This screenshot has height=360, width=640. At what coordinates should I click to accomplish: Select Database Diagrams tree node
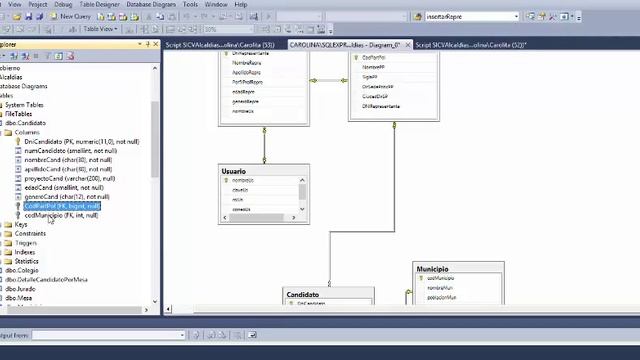[x=24, y=86]
